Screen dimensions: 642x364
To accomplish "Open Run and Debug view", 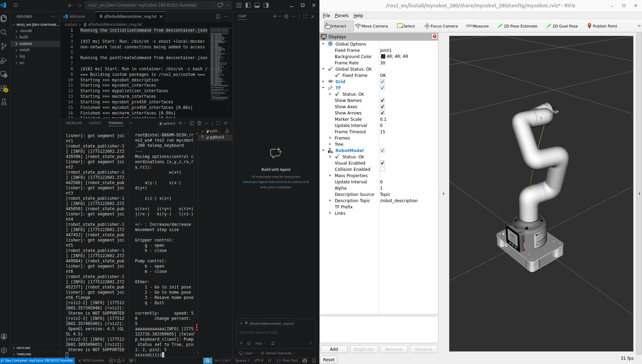I will coord(4,61).
